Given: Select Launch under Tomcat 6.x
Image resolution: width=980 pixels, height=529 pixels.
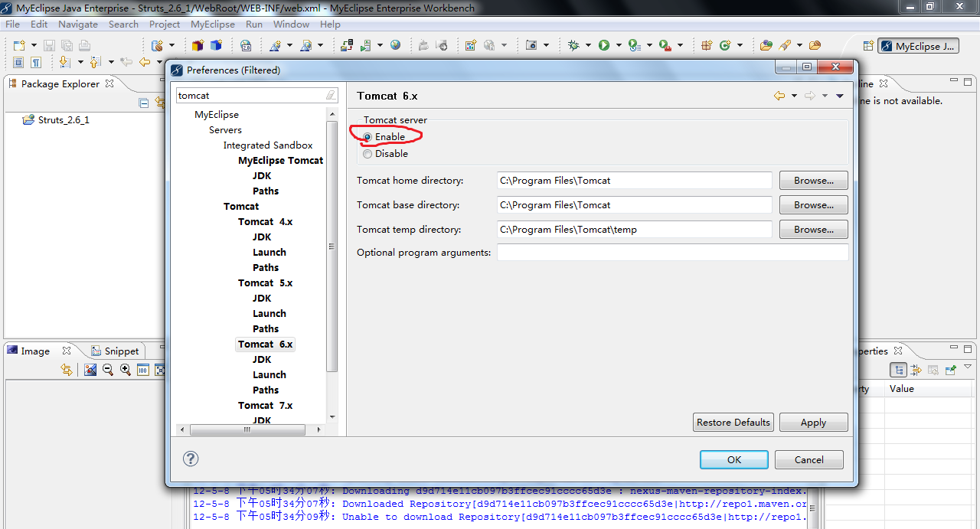Looking at the screenshot, I should point(269,374).
